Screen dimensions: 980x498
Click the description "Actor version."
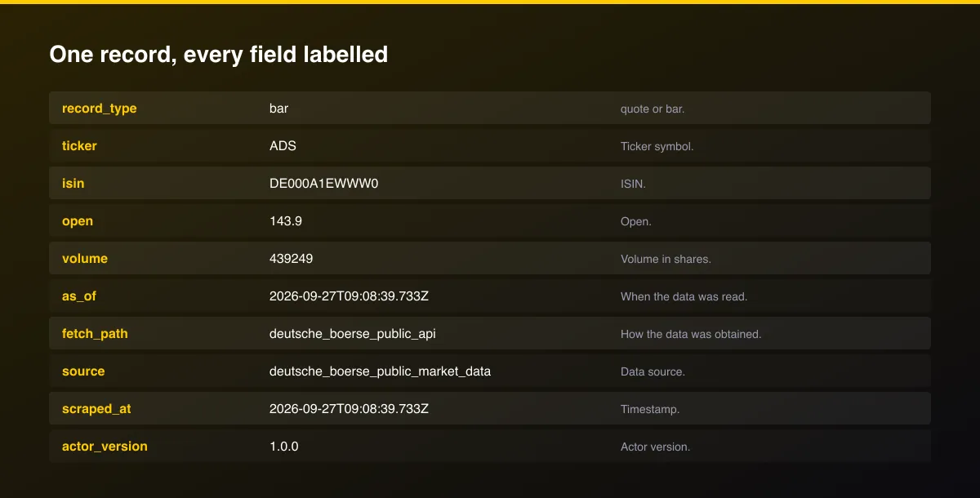coord(656,447)
